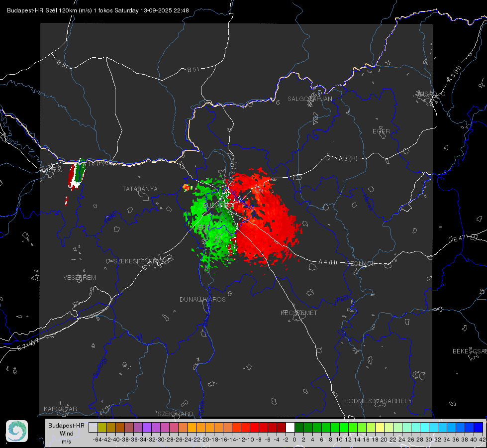
Task: Pick the bright red swatch between -12 and -10
Action: (x=245, y=427)
